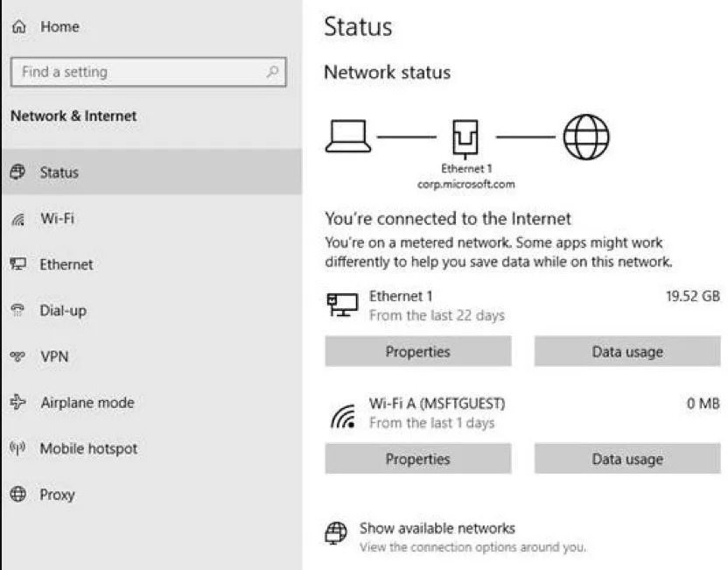
Task: View Data usage for Ethernet 1
Action: tap(626, 351)
